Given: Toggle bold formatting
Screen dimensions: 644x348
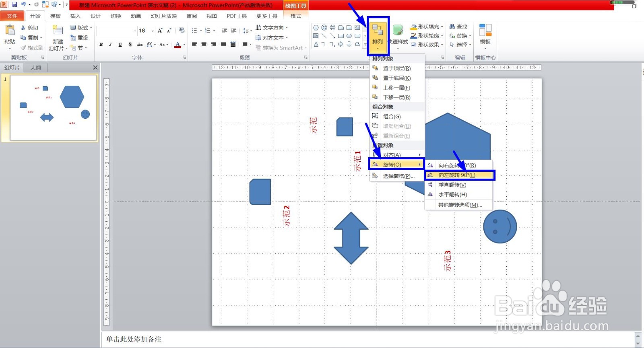Looking at the screenshot, I should point(101,44).
